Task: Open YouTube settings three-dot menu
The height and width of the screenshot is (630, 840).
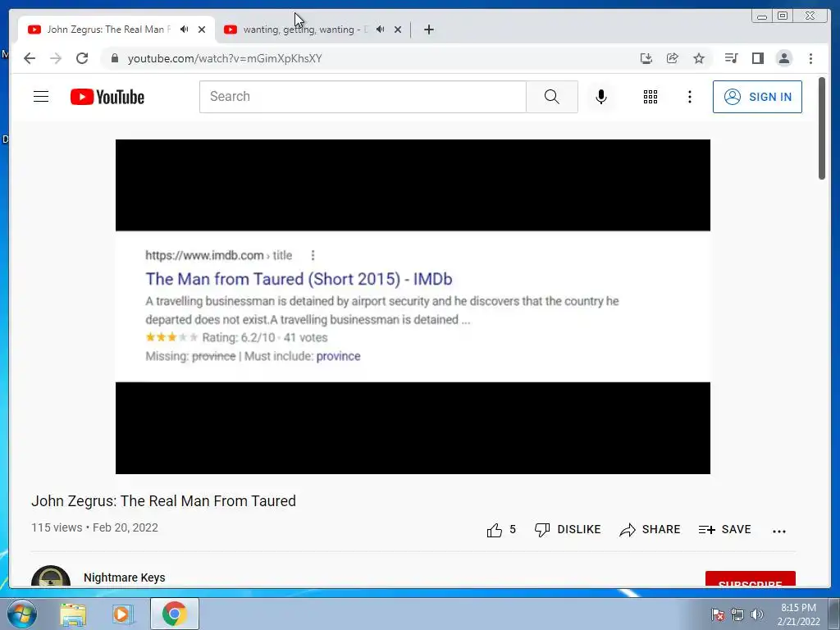Action: (689, 97)
